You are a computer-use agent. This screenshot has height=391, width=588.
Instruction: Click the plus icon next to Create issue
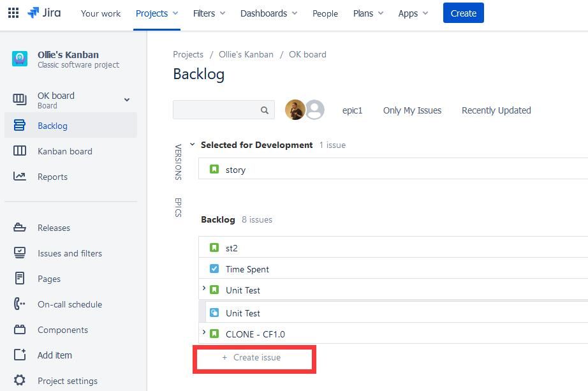[x=224, y=358]
